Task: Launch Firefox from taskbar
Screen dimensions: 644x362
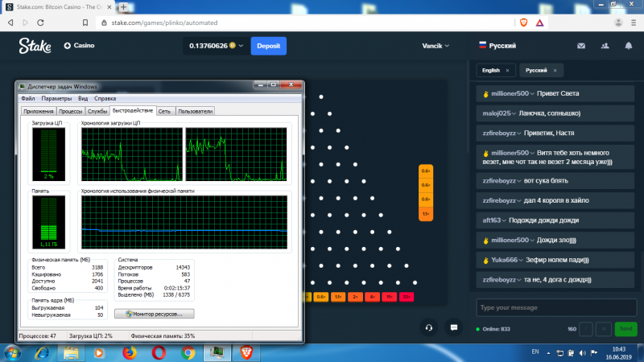Action: coord(130,353)
